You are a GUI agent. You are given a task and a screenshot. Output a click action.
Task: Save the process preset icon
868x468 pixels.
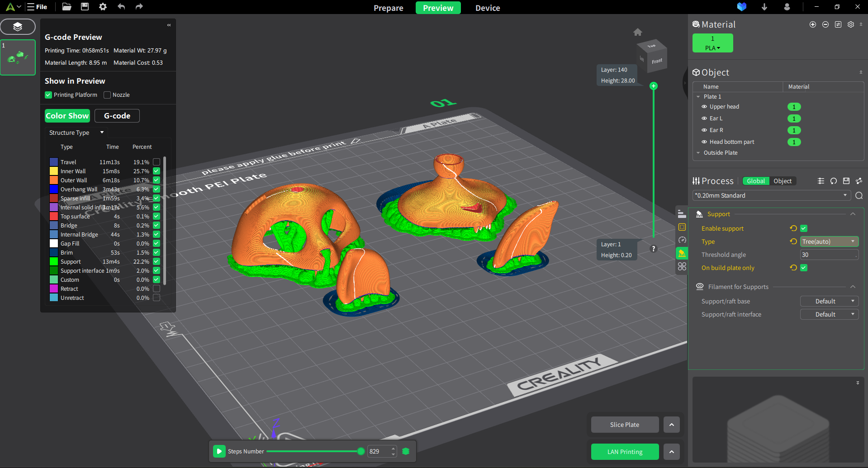click(846, 181)
